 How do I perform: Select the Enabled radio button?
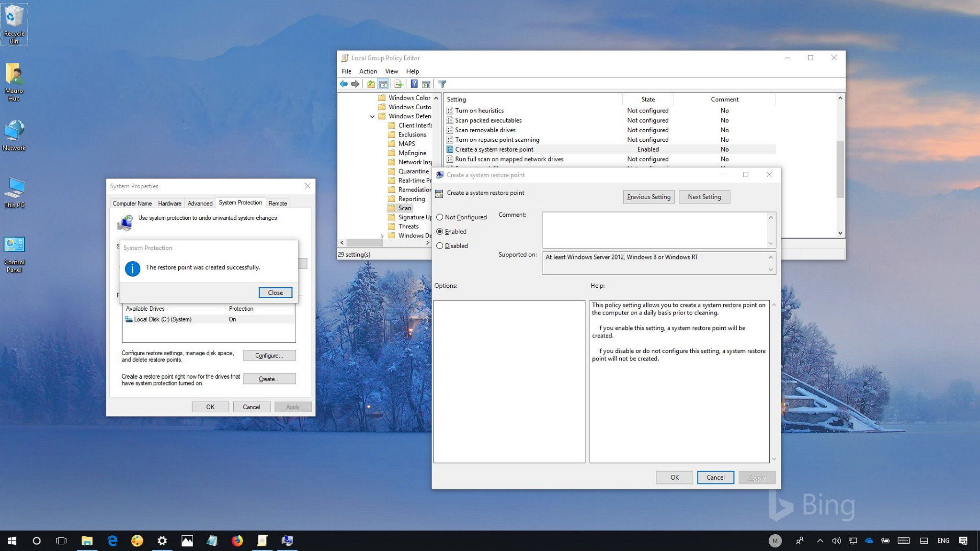point(440,231)
